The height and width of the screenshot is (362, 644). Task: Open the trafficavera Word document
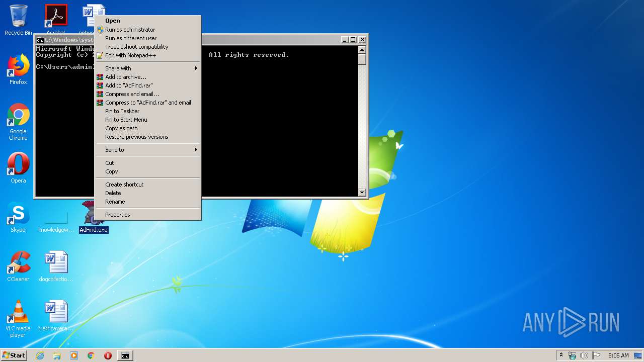click(56, 315)
